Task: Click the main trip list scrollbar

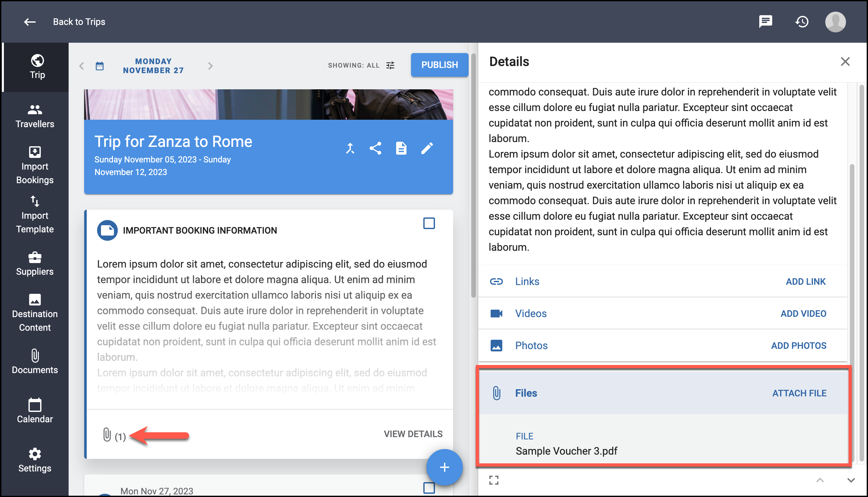Action: (473, 175)
